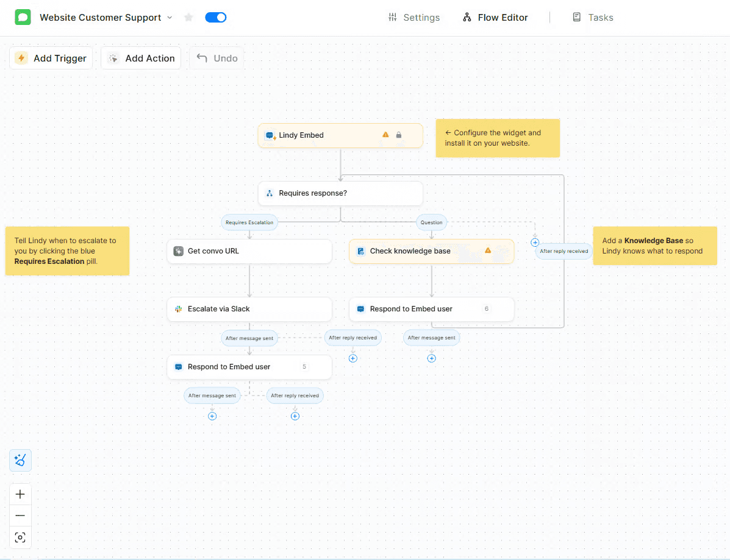
Task: Select the Flow Editor tab
Action: tap(495, 18)
